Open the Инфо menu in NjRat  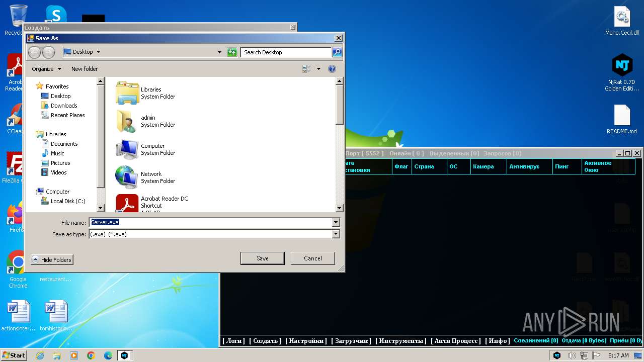(498, 341)
